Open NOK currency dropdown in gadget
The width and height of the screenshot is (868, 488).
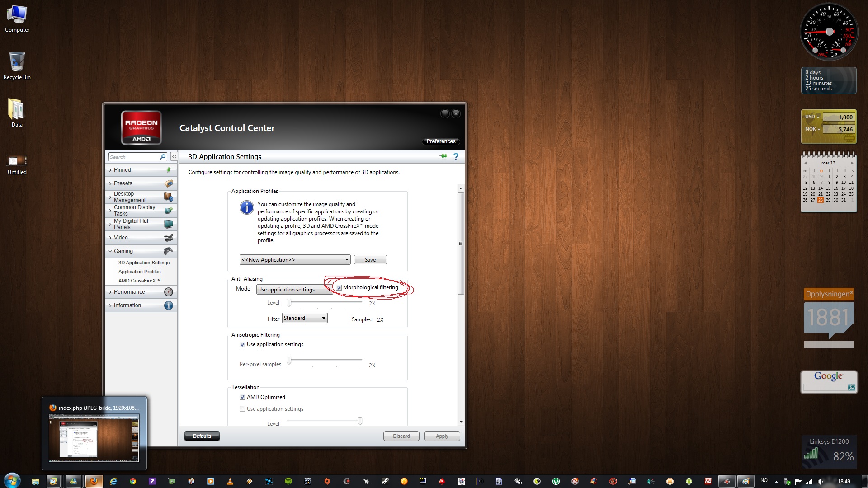tap(812, 129)
